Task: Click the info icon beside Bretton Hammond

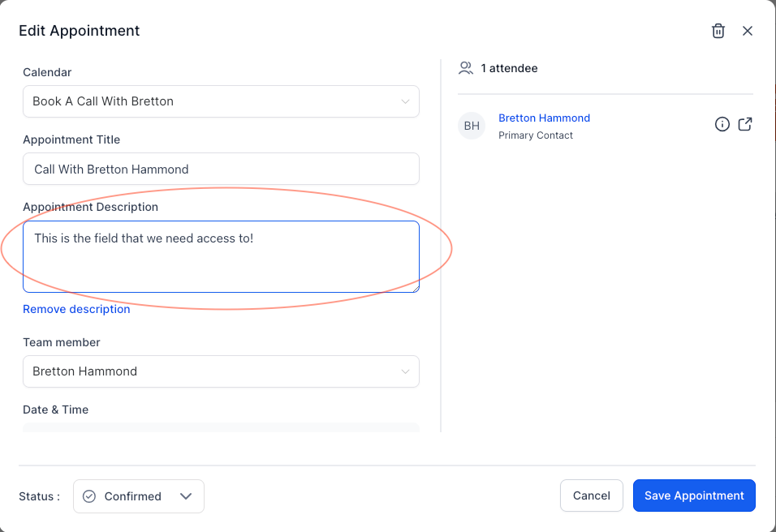Action: point(722,124)
